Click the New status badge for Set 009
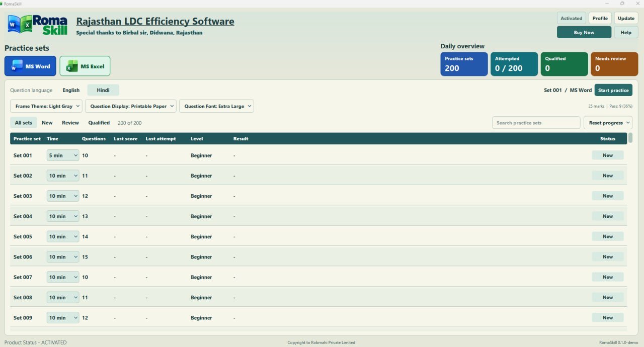The width and height of the screenshot is (644, 347). click(x=608, y=317)
